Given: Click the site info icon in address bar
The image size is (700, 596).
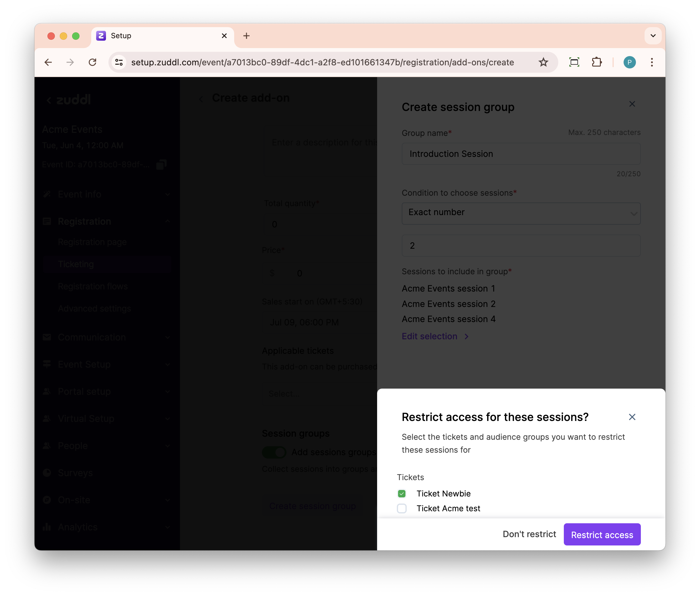Looking at the screenshot, I should pos(119,62).
